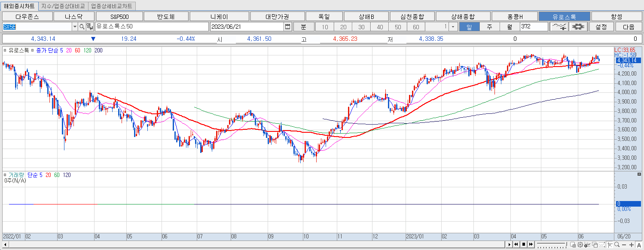Rewind the chart playback

(x=516, y=244)
